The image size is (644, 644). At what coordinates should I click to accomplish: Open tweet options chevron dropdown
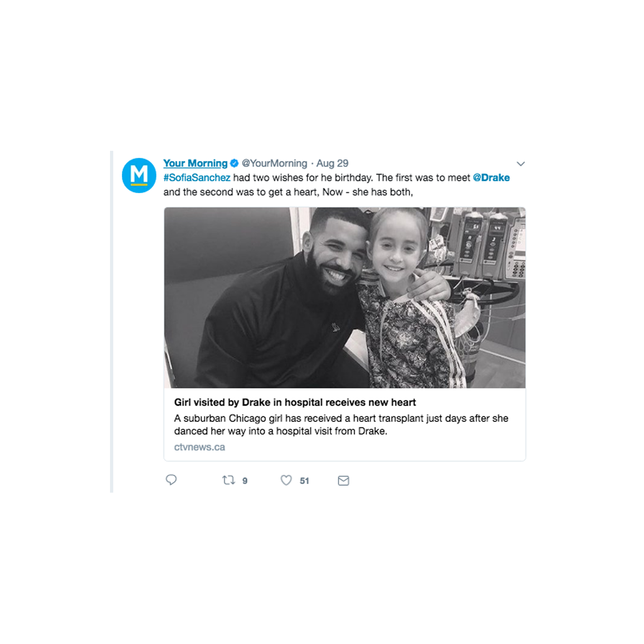point(521,164)
